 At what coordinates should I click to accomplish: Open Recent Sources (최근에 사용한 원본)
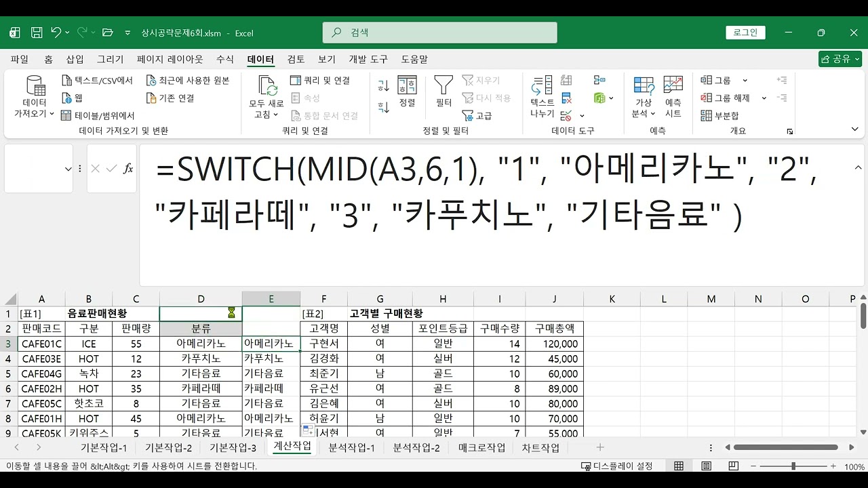188,80
